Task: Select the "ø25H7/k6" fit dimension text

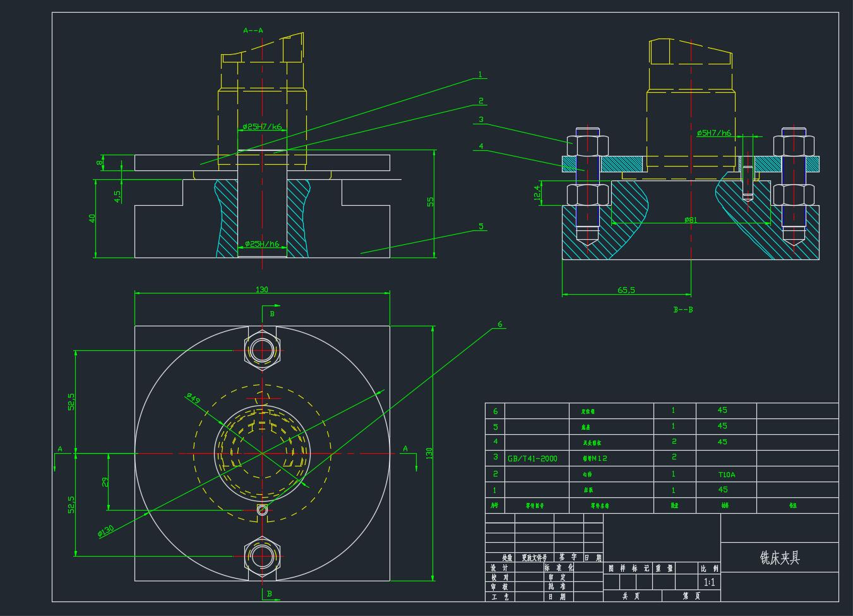Action: point(262,127)
